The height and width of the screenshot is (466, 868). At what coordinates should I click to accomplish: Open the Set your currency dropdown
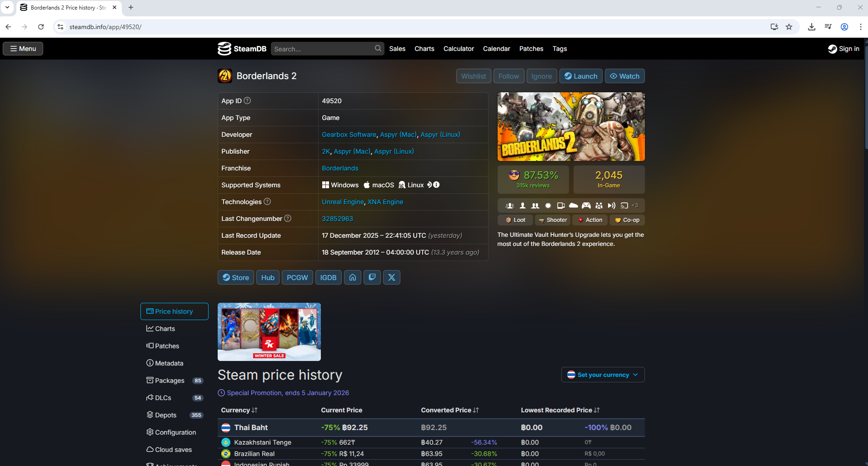click(603, 375)
